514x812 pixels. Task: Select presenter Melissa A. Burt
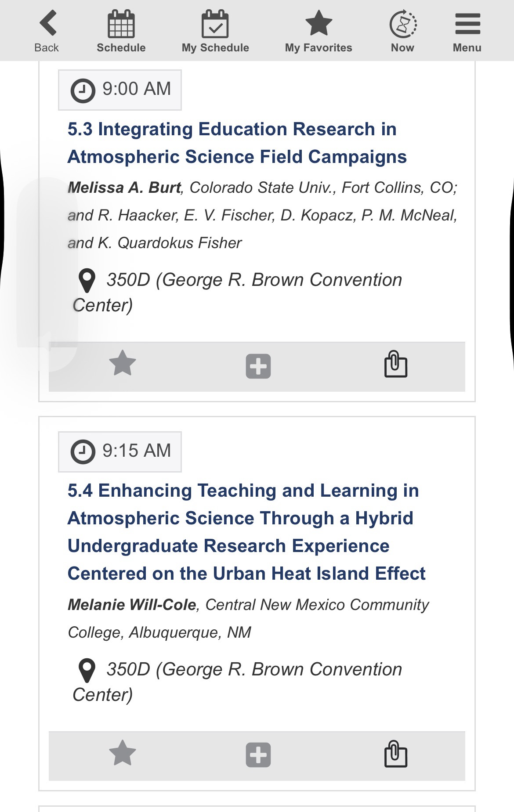pyautogui.click(x=124, y=188)
